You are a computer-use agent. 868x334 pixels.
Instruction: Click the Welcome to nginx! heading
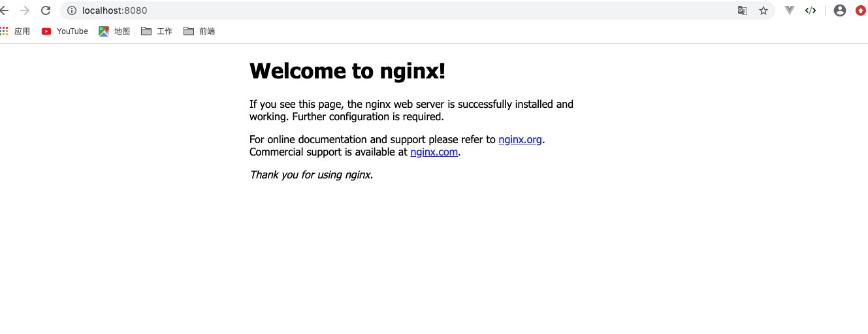click(347, 71)
